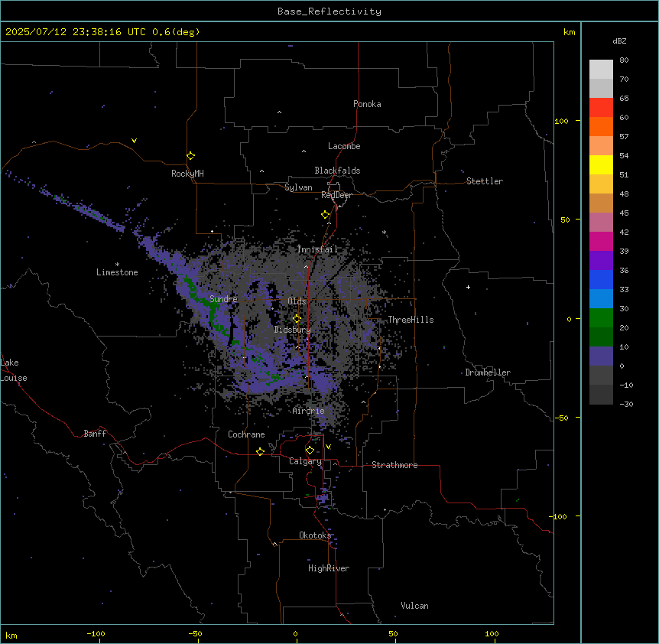
Task: Click the yellow V marker northeast of Calgary
Action: 328,447
